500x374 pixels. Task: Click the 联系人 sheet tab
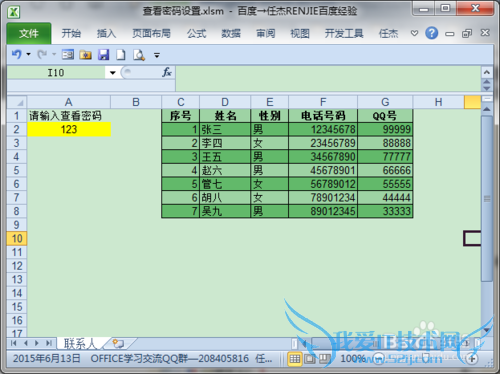[x=80, y=343]
